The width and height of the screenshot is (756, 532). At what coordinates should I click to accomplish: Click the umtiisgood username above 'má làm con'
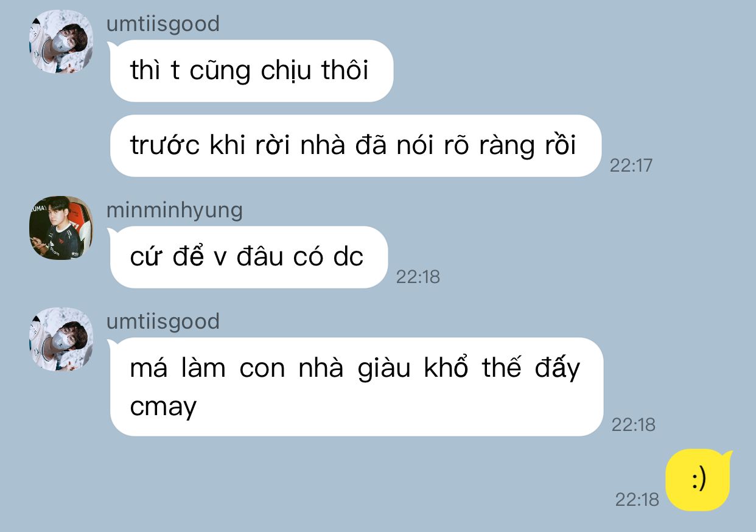coord(163,321)
